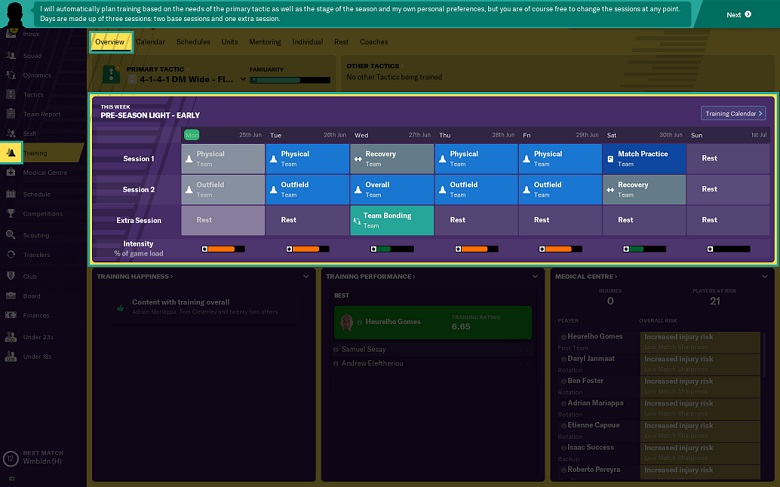Collapse the Training Performance panel chevron
Viewport: 780px width, 487px height.
click(x=535, y=277)
